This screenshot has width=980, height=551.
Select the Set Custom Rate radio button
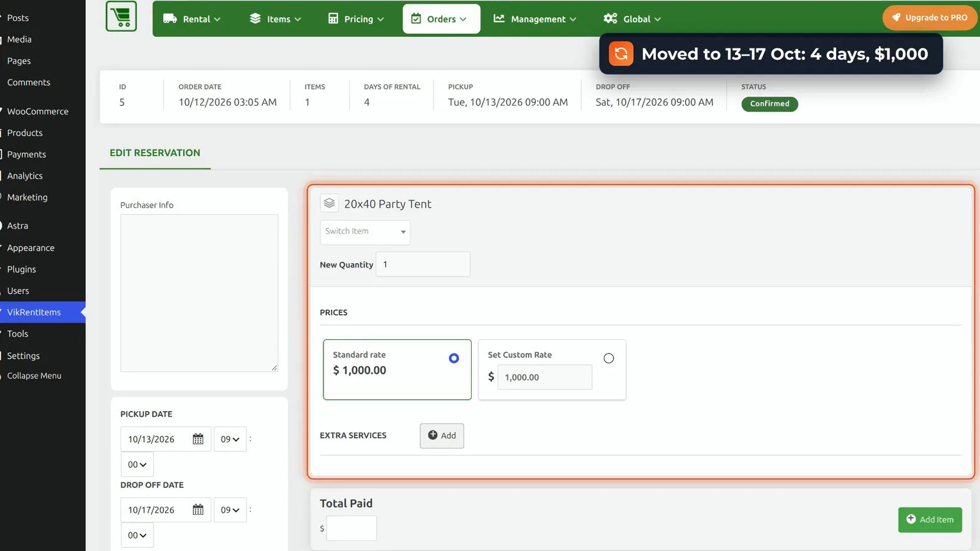tap(609, 358)
